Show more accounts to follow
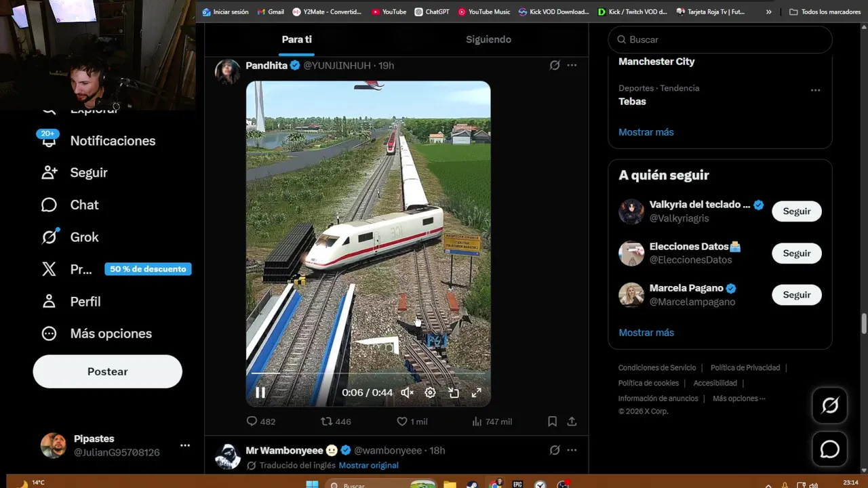Image resolution: width=868 pixels, height=488 pixels. click(x=646, y=333)
